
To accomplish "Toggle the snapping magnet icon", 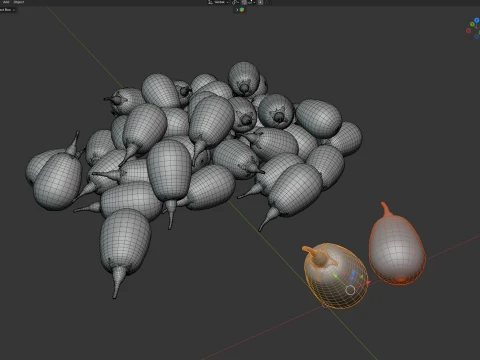I will click(244, 2).
